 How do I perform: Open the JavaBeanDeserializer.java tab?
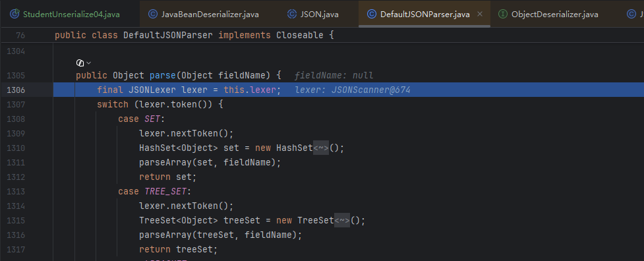coord(204,14)
